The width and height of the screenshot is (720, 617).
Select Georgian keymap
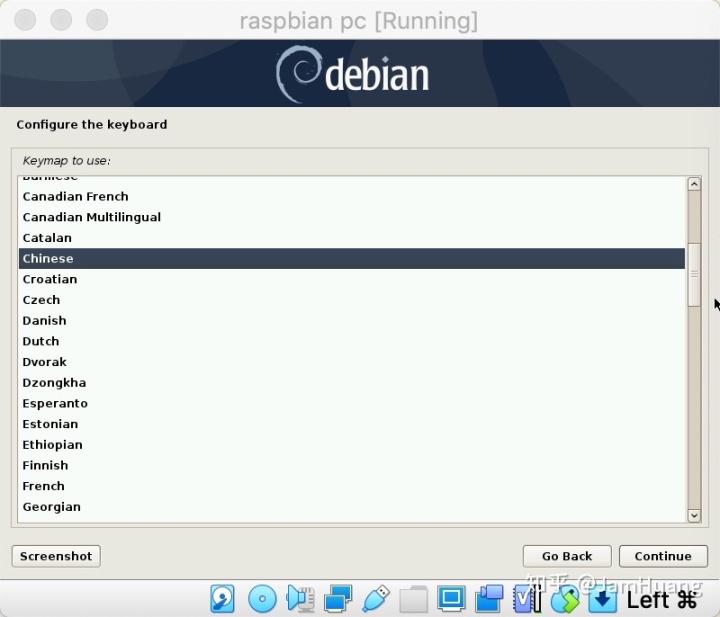pos(352,506)
